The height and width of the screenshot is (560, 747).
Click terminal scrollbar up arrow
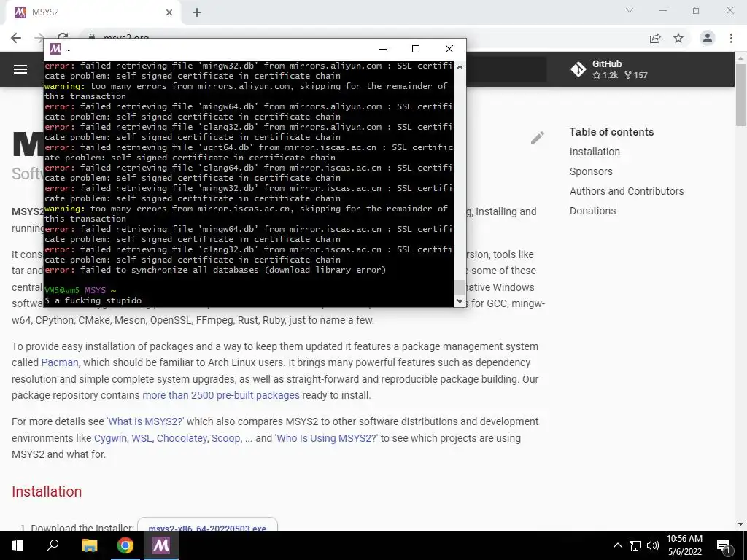460,67
